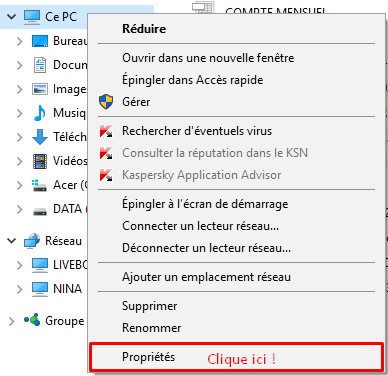Click Renommer in the context menu
Image resolution: width=388 pixels, height=376 pixels.
(x=151, y=328)
